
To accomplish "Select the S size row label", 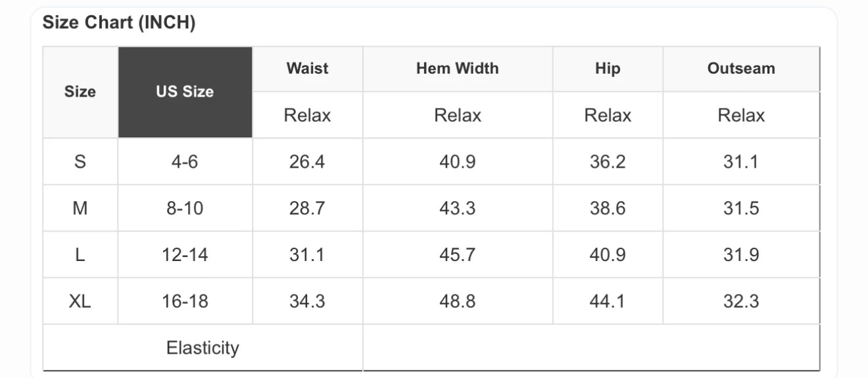I will tap(80, 162).
